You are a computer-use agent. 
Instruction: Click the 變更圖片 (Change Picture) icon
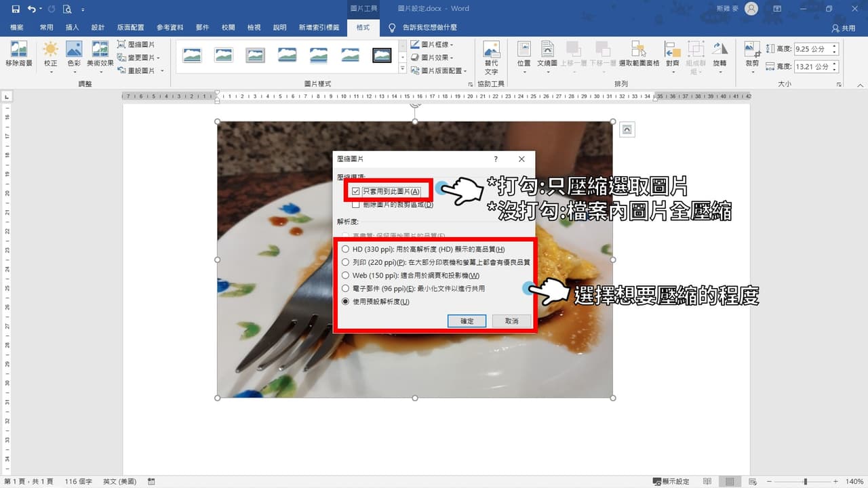pos(122,58)
